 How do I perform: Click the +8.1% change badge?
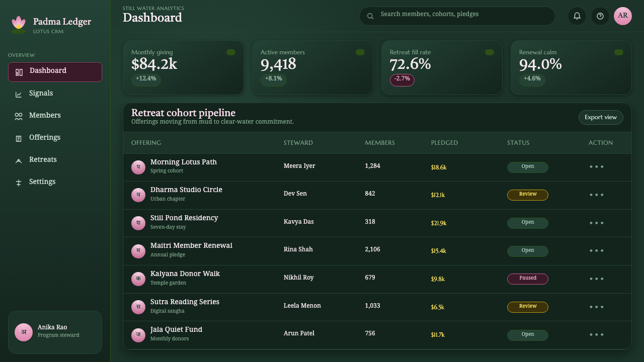coord(274,80)
